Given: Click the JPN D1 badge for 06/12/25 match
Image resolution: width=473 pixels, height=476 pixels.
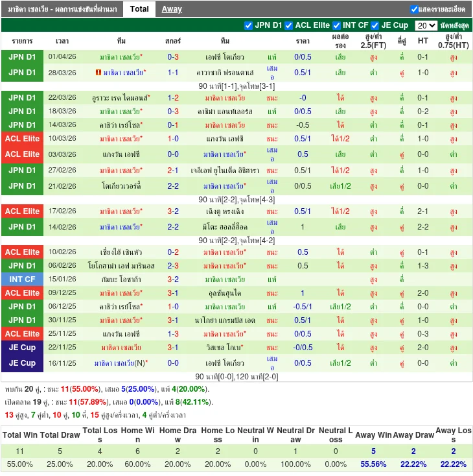Looking at the screenshot, I should click(23, 306).
